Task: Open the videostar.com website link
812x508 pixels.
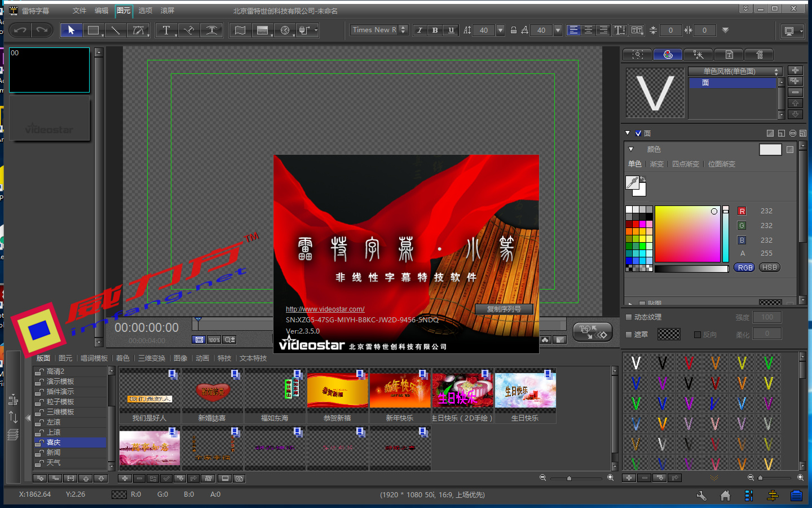Action: pyautogui.click(x=325, y=309)
